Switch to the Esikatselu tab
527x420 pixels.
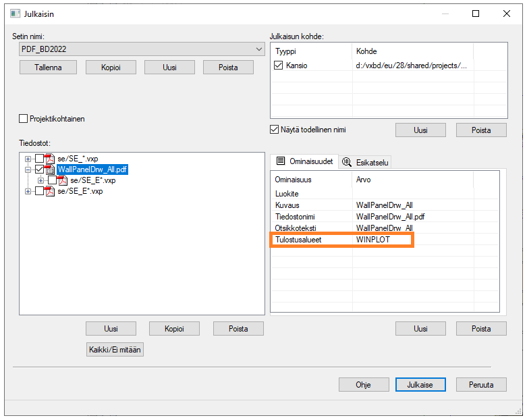[x=365, y=162]
